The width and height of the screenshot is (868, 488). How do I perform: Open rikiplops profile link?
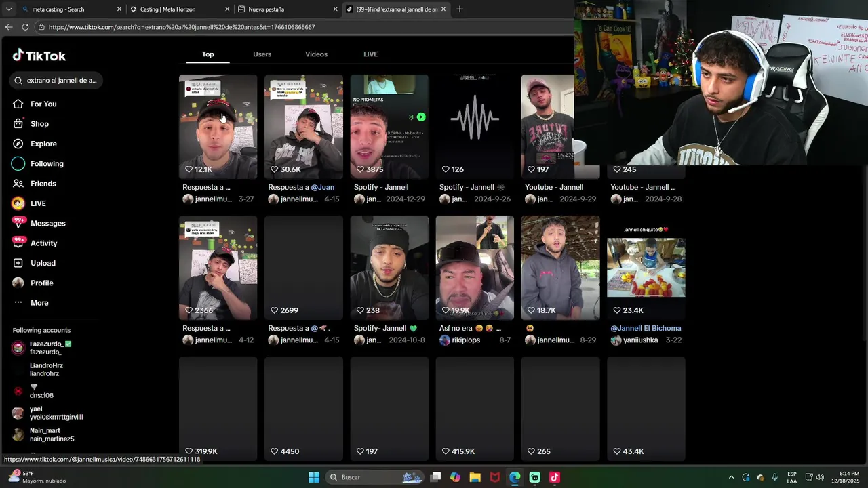pos(466,340)
